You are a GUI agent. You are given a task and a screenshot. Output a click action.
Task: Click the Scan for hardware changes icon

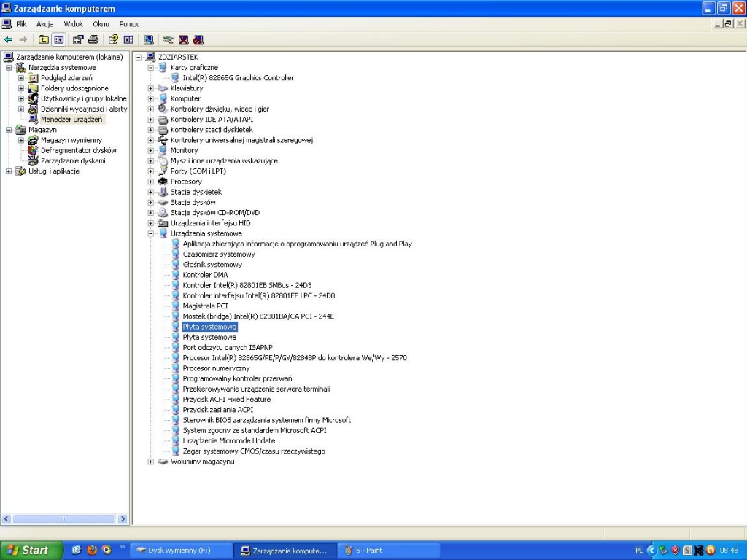point(149,40)
